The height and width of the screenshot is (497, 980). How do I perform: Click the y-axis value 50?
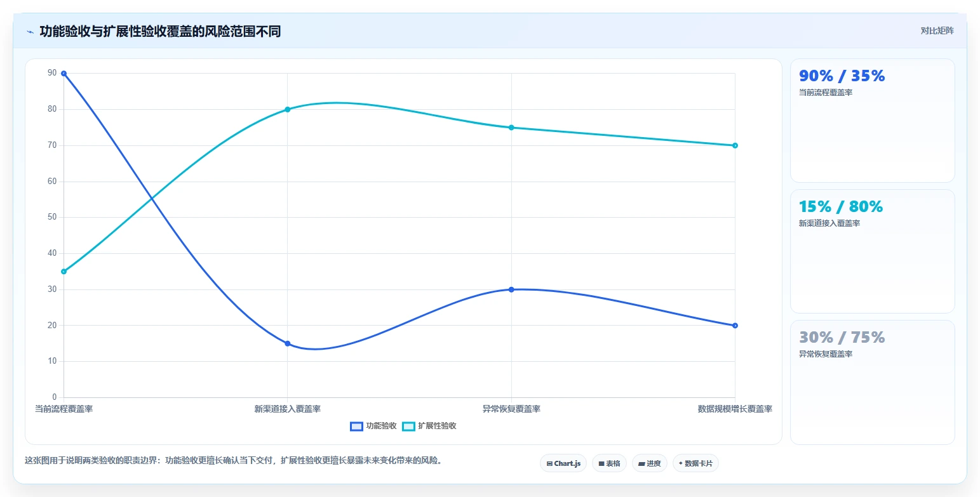click(x=52, y=217)
